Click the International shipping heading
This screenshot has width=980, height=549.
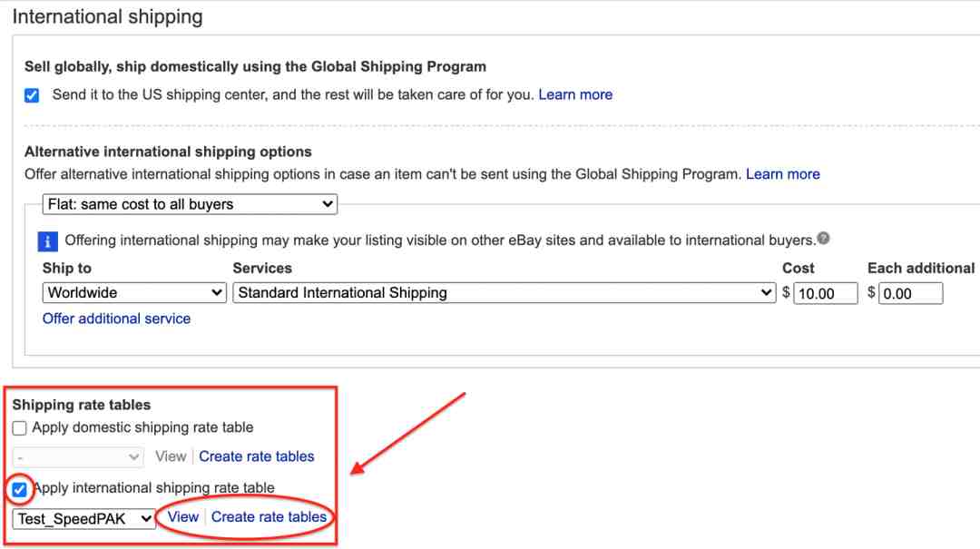[107, 16]
